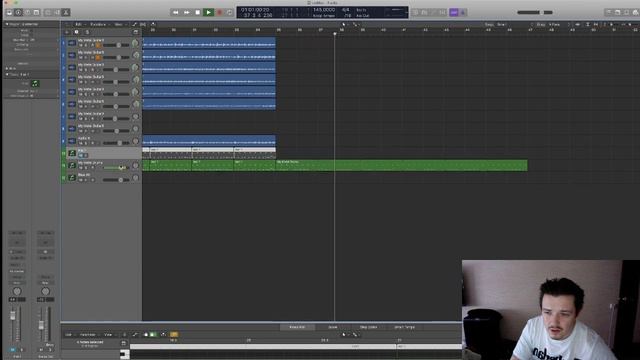Image resolution: width=640 pixels, height=360 pixels.
Task: Open the List Editors panel icon
Action: point(609,13)
